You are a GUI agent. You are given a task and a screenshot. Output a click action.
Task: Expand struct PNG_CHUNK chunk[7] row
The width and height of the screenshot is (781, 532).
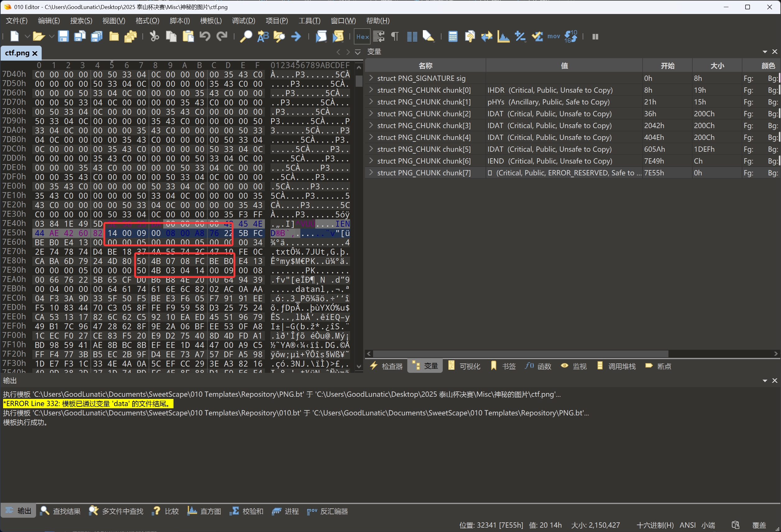pyautogui.click(x=371, y=172)
